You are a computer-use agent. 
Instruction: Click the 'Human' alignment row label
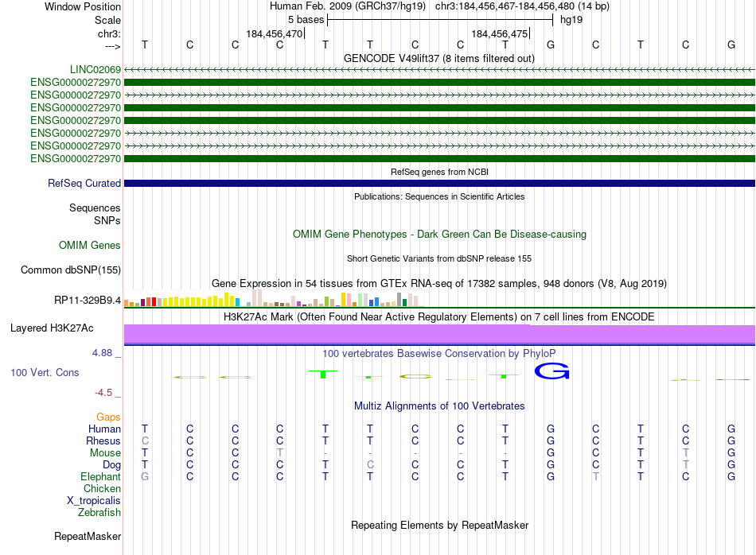pos(104,429)
